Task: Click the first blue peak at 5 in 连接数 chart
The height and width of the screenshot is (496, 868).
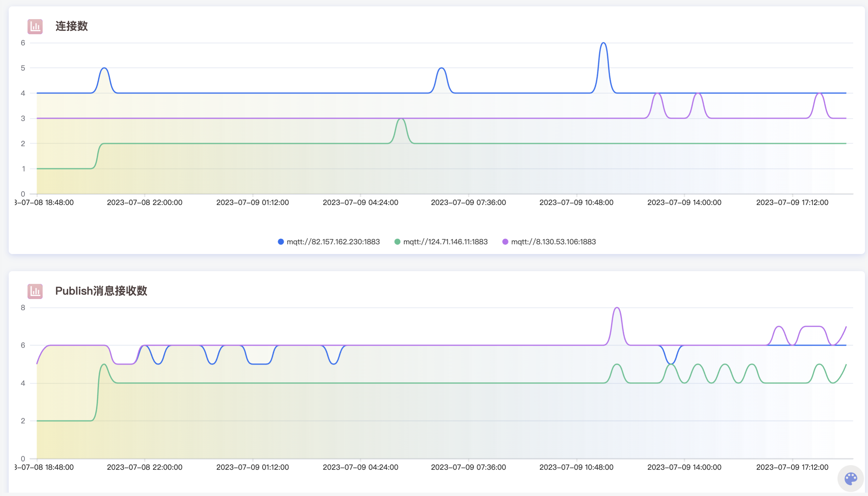Action: click(x=104, y=68)
